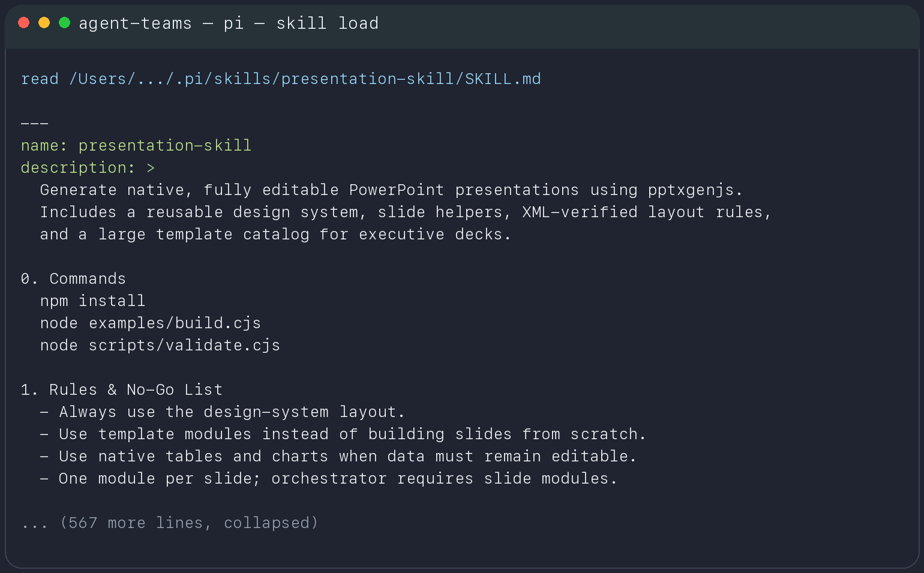Select the SKILL.md file path link

click(x=305, y=79)
